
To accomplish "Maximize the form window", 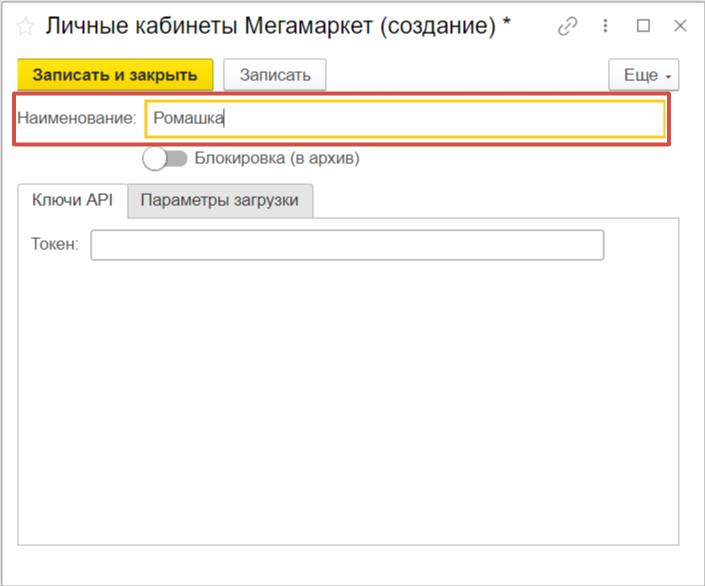I will [x=643, y=27].
